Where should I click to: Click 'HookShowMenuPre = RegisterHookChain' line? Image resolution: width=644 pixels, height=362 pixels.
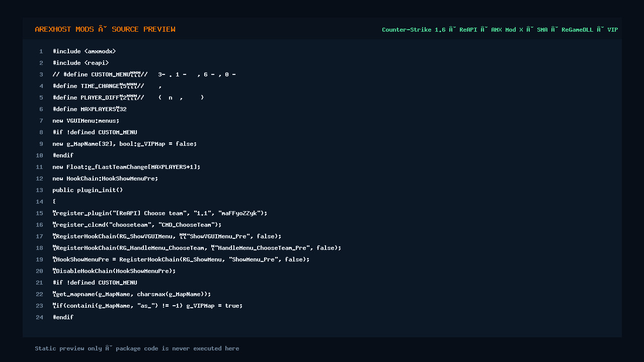pos(181,259)
